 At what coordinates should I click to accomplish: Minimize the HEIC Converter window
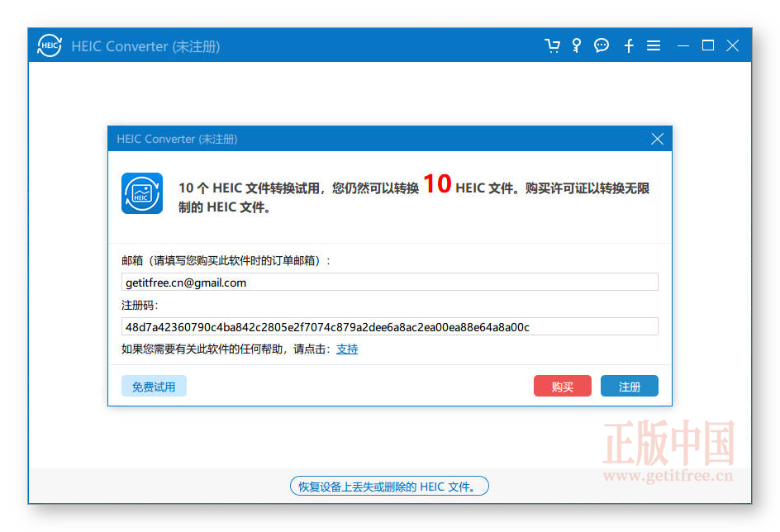(683, 45)
